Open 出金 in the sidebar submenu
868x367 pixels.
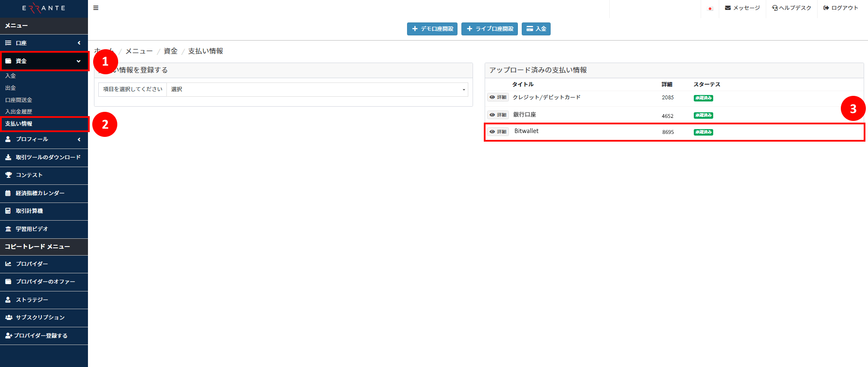click(10, 88)
